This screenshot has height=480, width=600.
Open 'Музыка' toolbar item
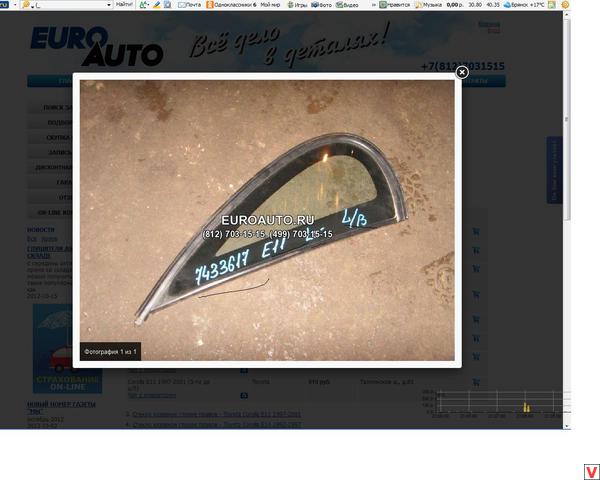pos(429,5)
